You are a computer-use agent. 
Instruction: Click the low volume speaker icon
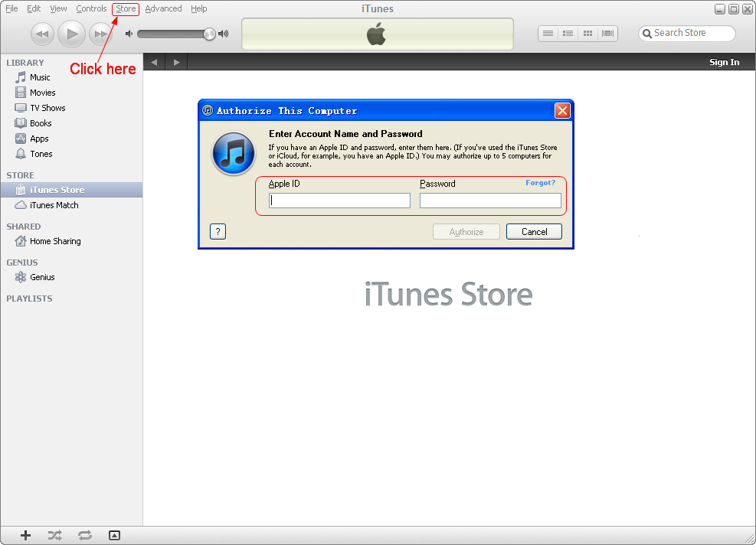129,34
